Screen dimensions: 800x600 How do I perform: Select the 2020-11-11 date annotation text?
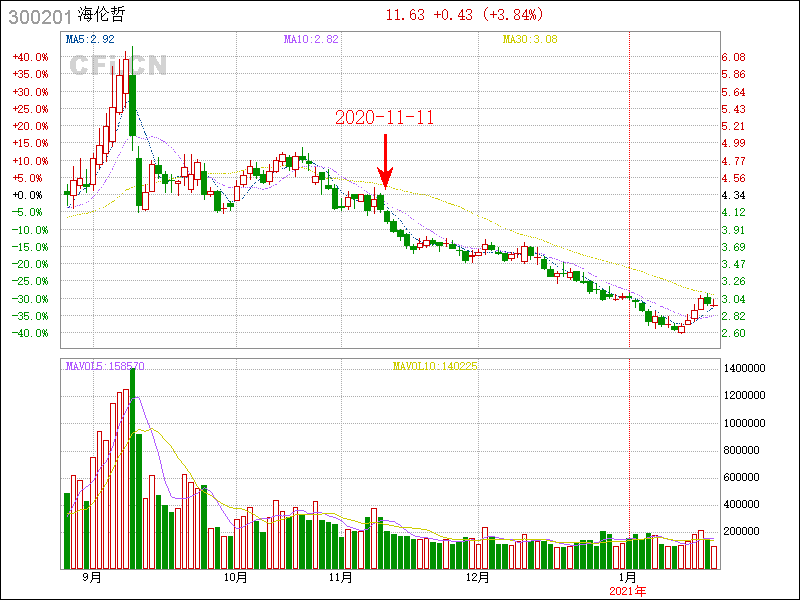(x=384, y=117)
